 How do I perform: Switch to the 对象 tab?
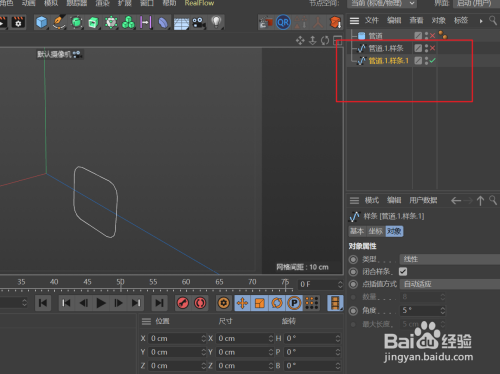394,231
